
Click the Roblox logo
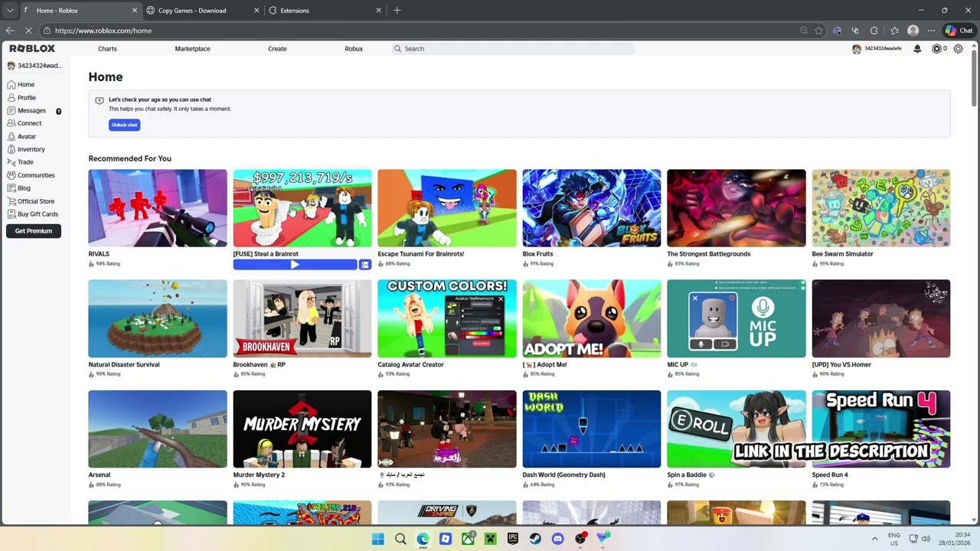32,48
